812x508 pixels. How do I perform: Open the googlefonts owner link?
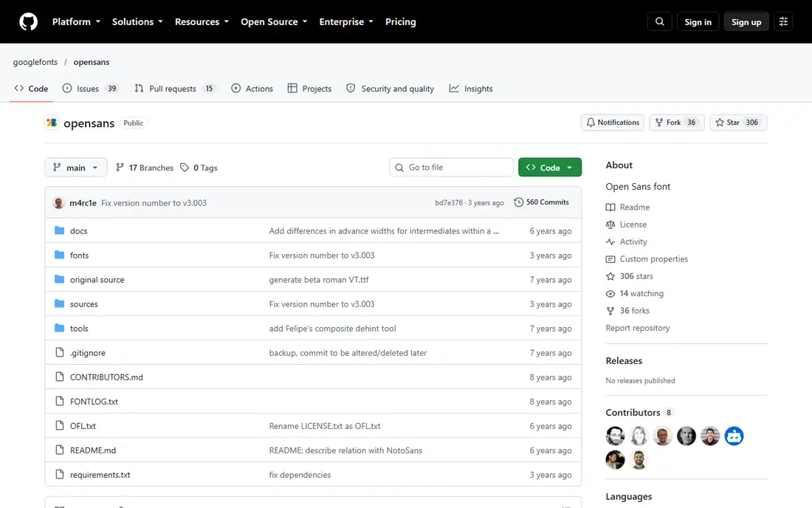(x=35, y=61)
